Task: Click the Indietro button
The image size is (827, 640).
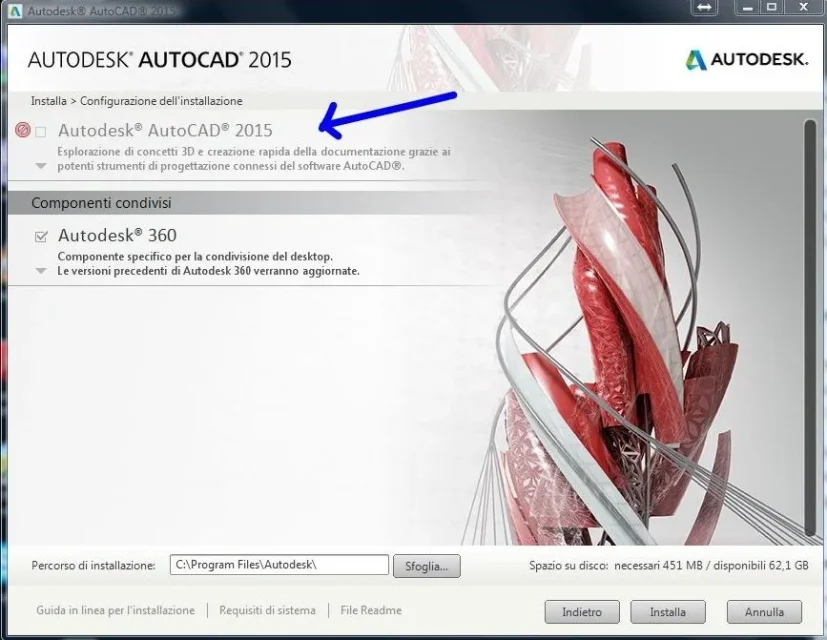Action: pos(582,612)
